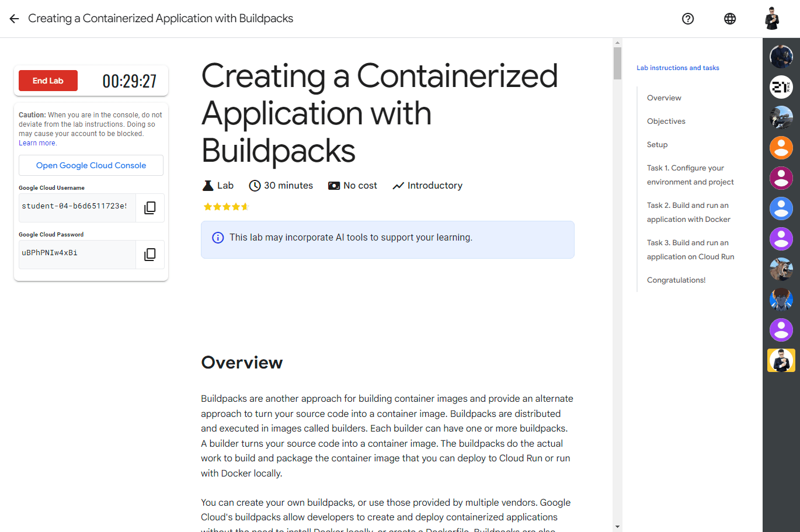This screenshot has height=532, width=800.
Task: Select the '21' logo account avatar
Action: [x=781, y=87]
